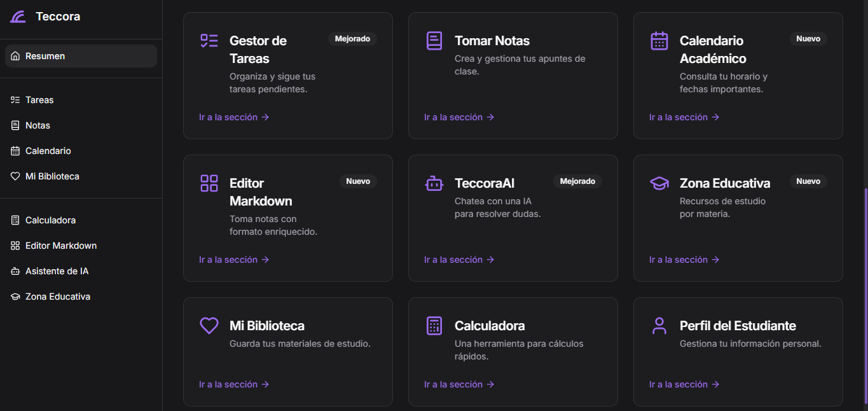
Task: Open 'Ir a la sección' link for Perfil del Estudiante
Action: (684, 384)
